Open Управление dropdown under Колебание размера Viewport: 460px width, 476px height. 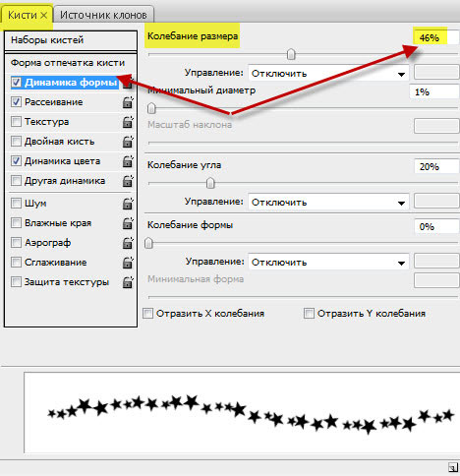(328, 73)
